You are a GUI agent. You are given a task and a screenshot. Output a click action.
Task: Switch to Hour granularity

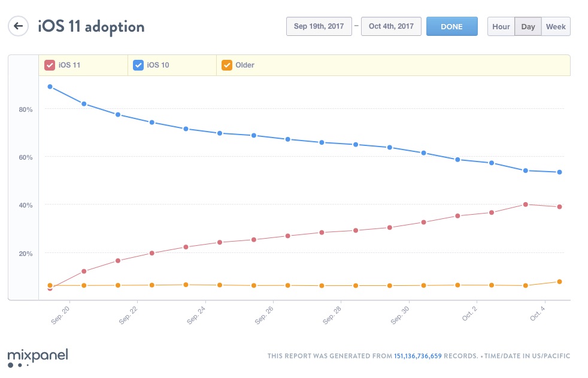(501, 26)
